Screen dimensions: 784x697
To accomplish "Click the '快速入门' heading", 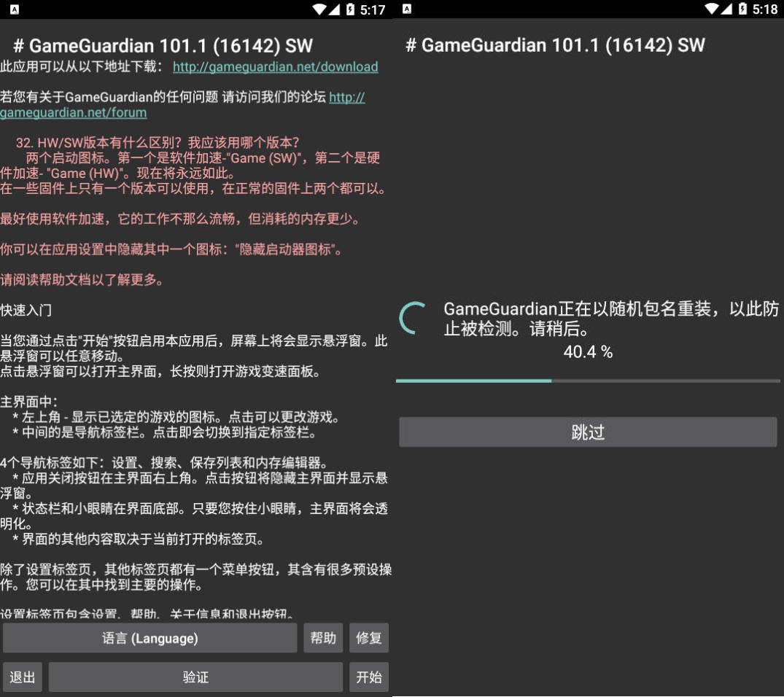I will (x=26, y=310).
